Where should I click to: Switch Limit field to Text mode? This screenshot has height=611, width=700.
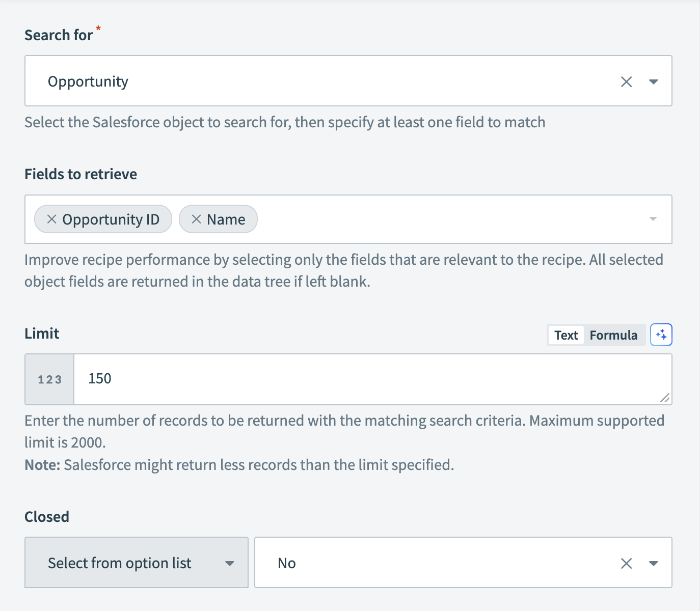566,335
